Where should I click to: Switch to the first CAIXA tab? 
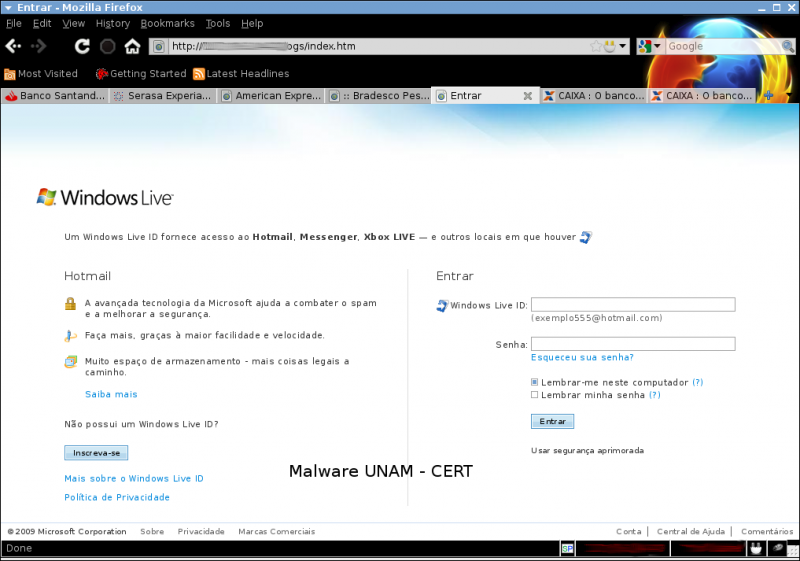point(594,96)
